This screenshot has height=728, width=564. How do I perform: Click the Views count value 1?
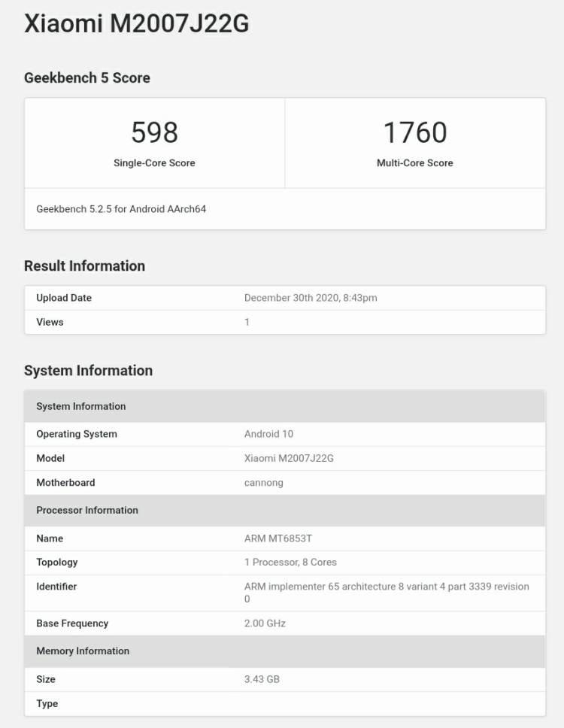tap(247, 322)
